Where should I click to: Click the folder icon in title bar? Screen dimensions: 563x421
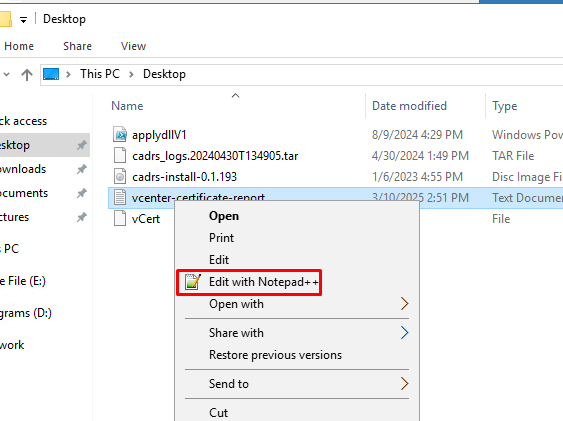click(6, 19)
